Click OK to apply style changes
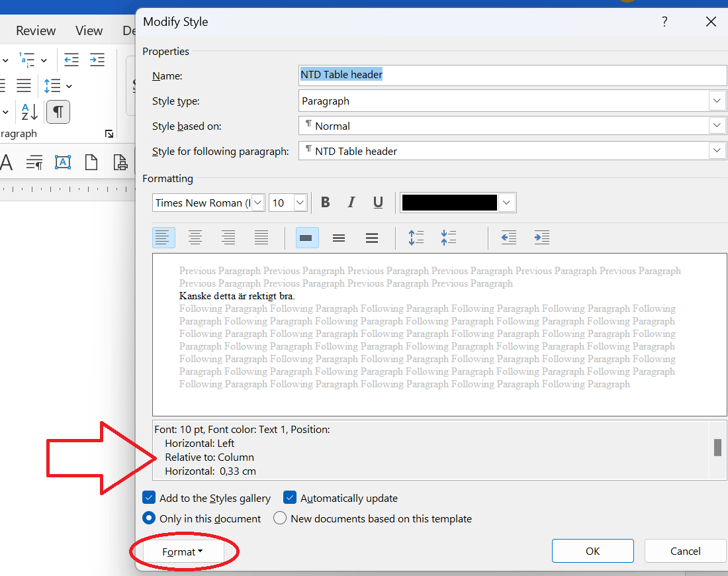 coord(592,551)
